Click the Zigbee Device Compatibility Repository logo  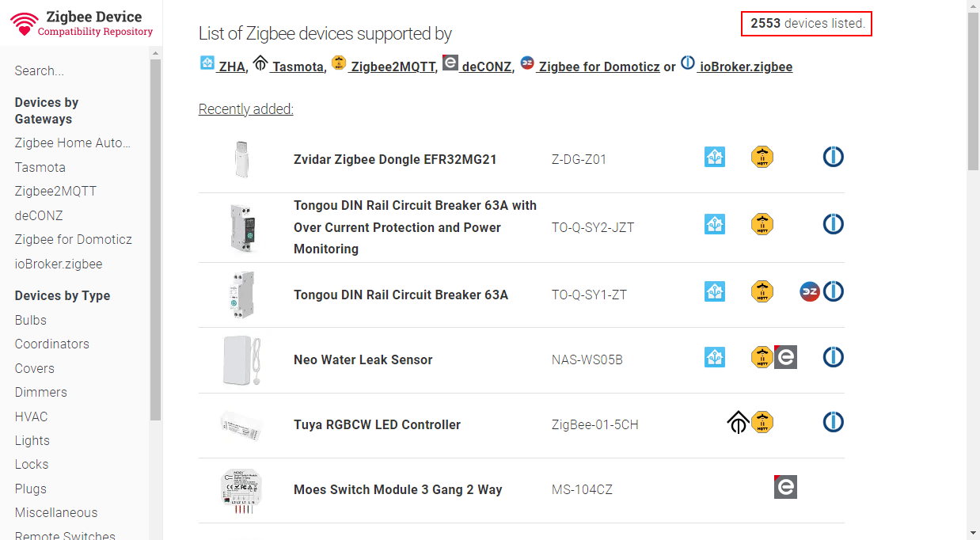(81, 24)
